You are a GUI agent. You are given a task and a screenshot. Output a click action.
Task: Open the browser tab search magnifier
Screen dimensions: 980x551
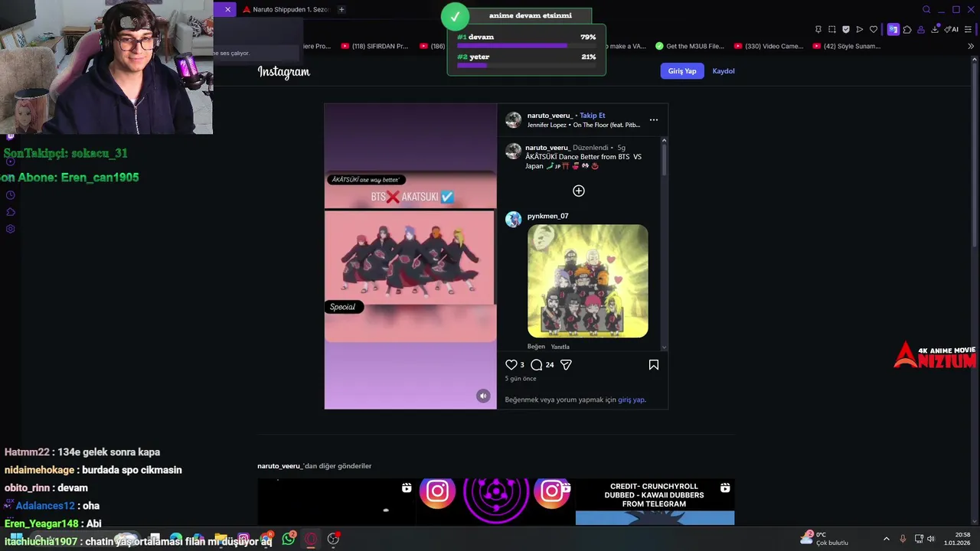[926, 10]
